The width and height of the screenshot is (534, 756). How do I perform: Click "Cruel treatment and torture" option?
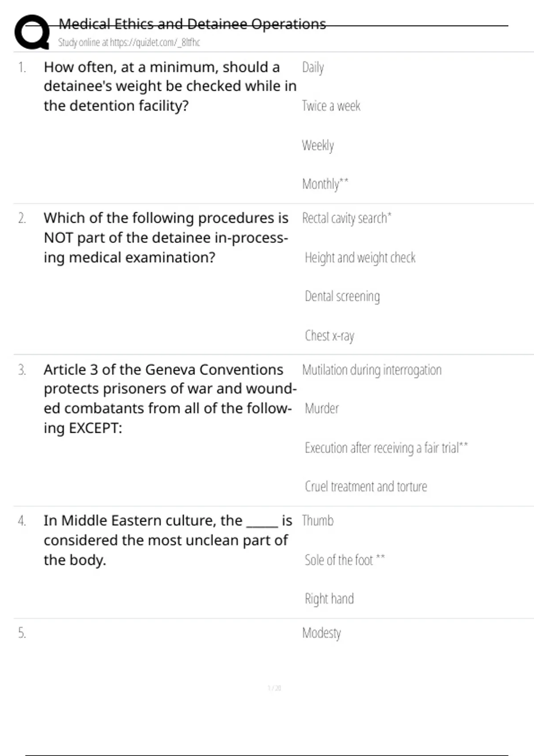pyautogui.click(x=366, y=487)
